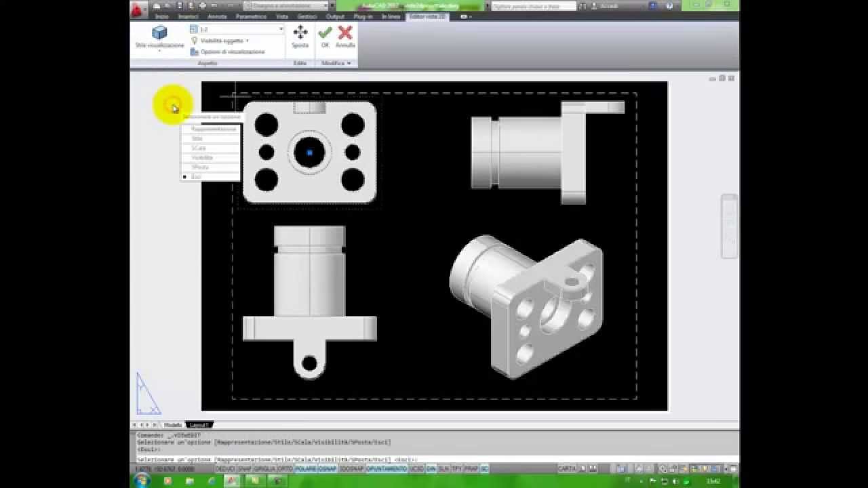Viewport: 868px width, 488px height.
Task: Choose Visibilità in the option popup
Action: click(x=210, y=157)
